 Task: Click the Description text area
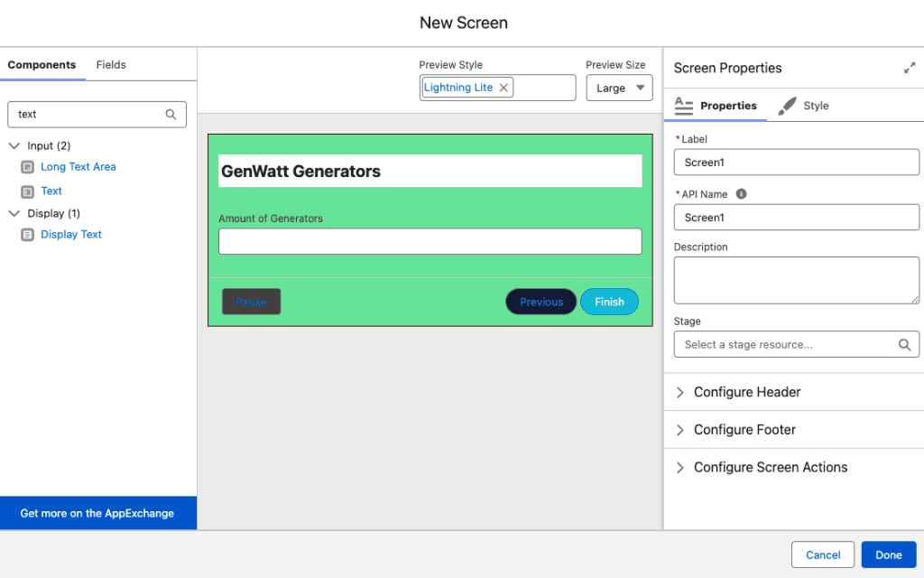tap(796, 281)
